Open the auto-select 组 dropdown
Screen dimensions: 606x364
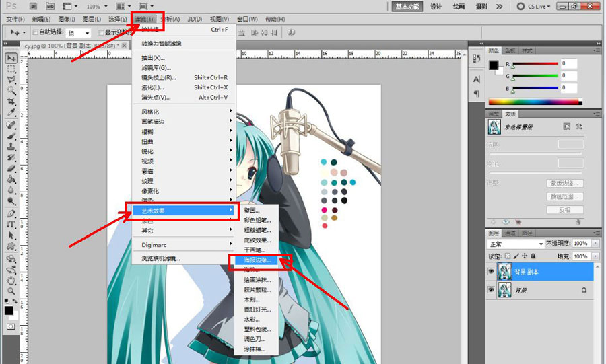(79, 33)
